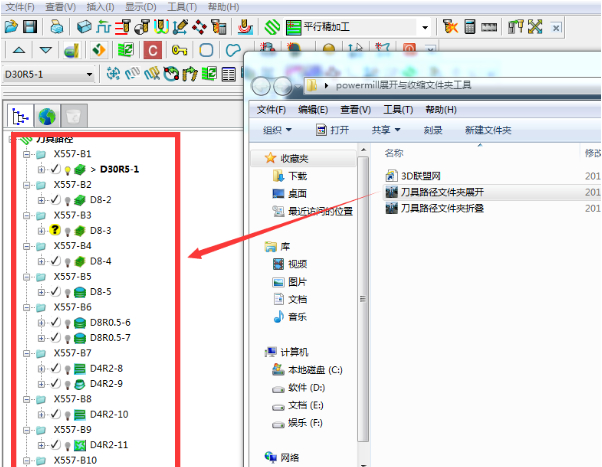Toggle light bulb visibility for D4R2-8

(x=68, y=369)
